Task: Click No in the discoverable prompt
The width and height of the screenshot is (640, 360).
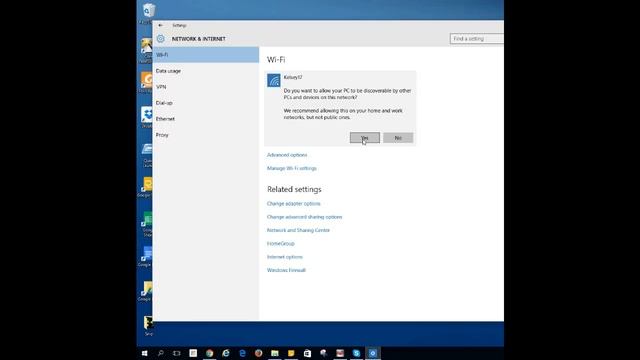Action: point(398,138)
